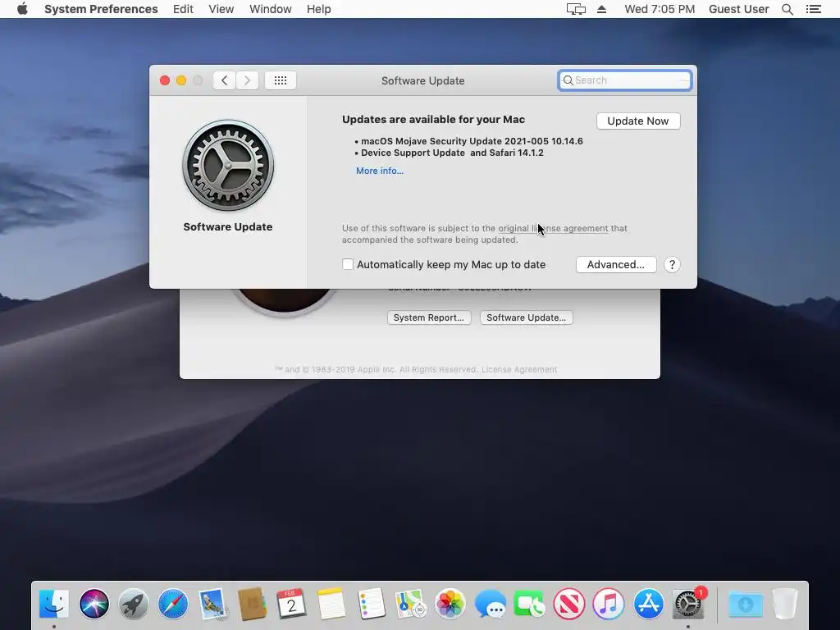The width and height of the screenshot is (840, 630).
Task: Open the clock showing Wed 7:05 PM
Action: coord(660,9)
